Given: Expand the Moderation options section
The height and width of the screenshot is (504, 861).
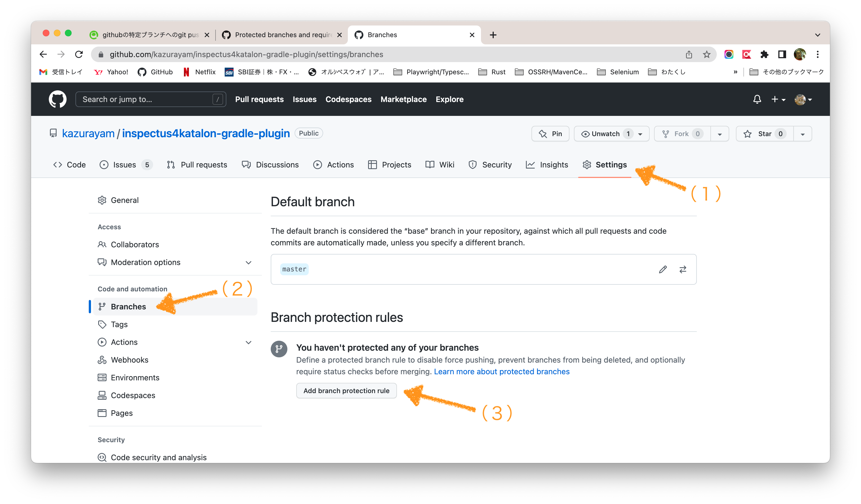Looking at the screenshot, I should tap(248, 262).
